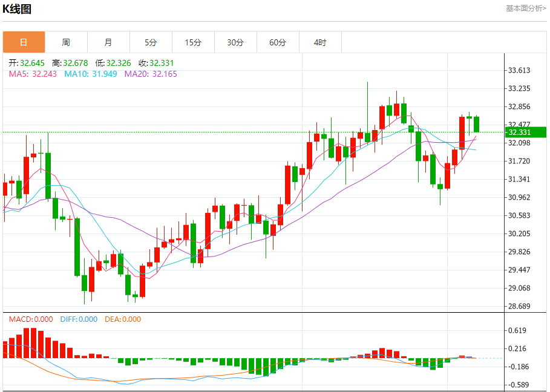This screenshot has height=392, width=550.
Task: Click the MA5 indicator label
Action: (33, 74)
